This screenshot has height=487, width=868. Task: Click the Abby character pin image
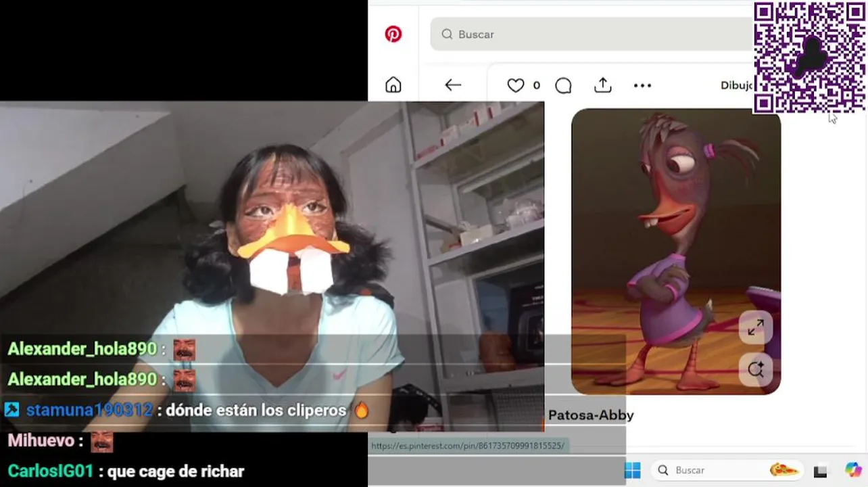coord(676,252)
